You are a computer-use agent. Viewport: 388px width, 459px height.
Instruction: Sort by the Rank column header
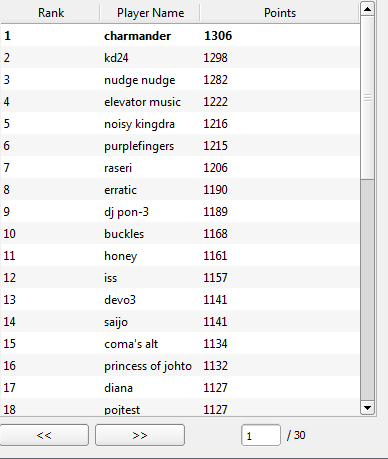point(51,13)
